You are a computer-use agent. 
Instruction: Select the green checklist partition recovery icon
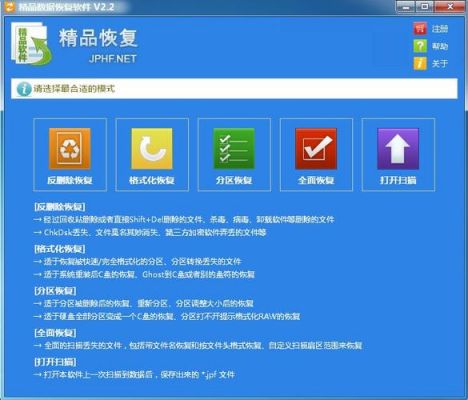click(234, 149)
